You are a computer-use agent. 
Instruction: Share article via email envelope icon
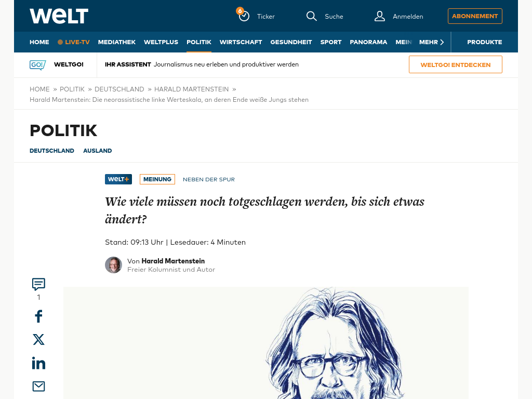tap(38, 386)
